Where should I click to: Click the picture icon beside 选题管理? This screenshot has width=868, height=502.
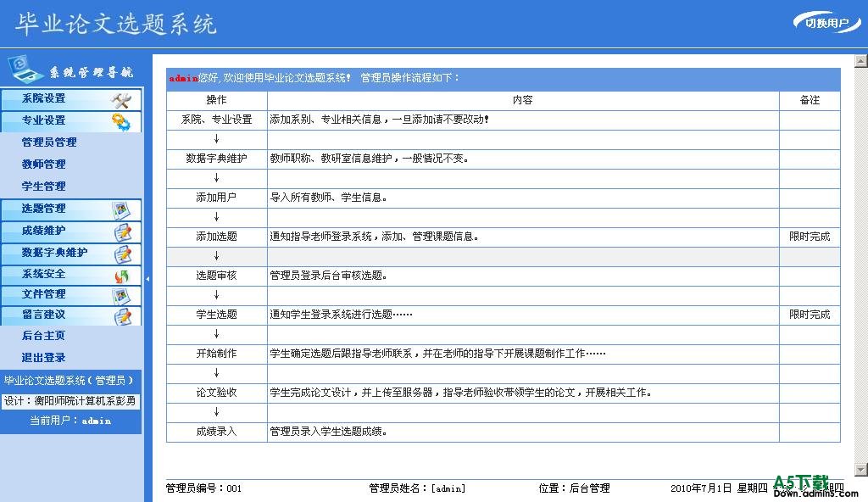(x=122, y=210)
